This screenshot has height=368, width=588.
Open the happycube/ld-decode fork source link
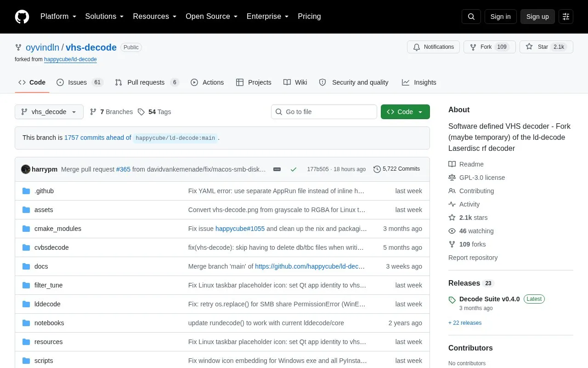pos(70,59)
